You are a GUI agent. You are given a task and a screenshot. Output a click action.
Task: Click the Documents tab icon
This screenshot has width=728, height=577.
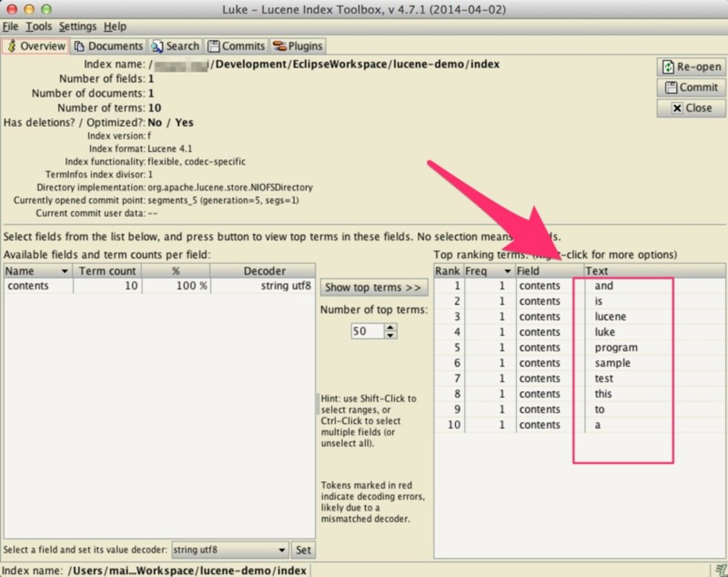[80, 46]
